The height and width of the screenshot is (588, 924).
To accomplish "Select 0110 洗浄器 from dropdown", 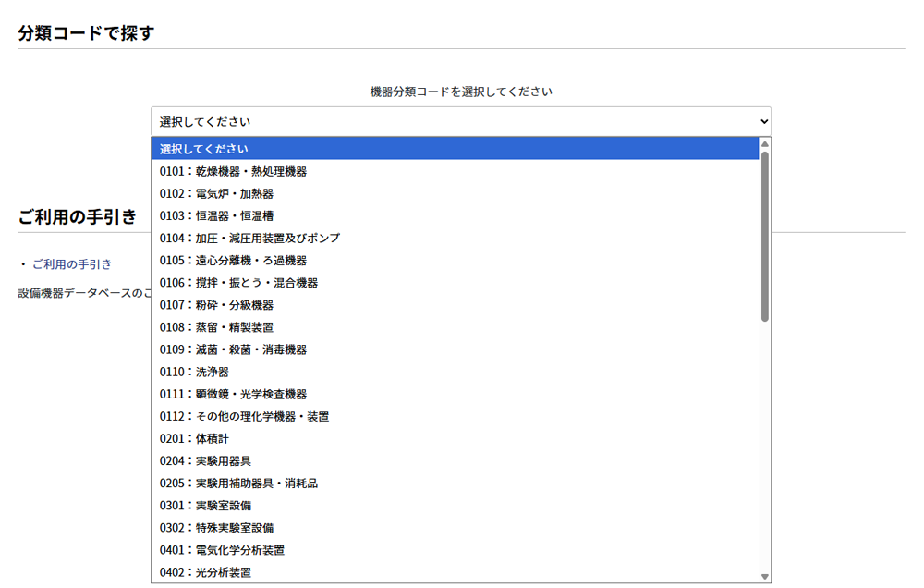I will (x=455, y=372).
